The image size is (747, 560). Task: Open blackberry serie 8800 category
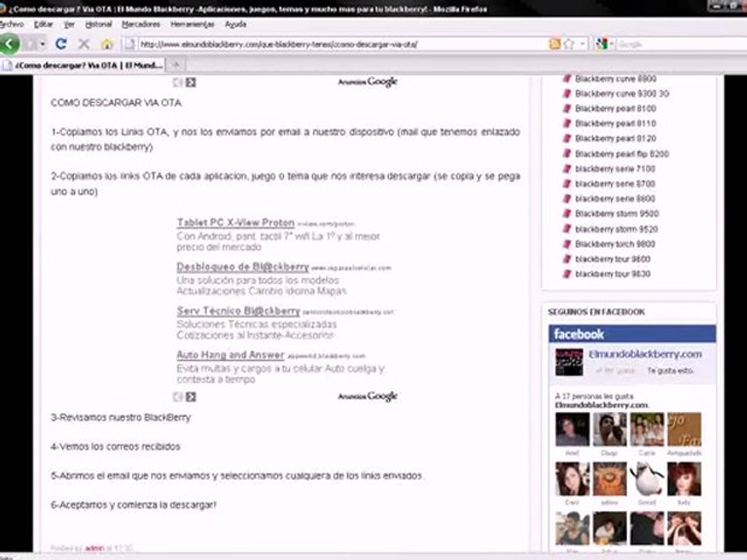[x=615, y=198]
